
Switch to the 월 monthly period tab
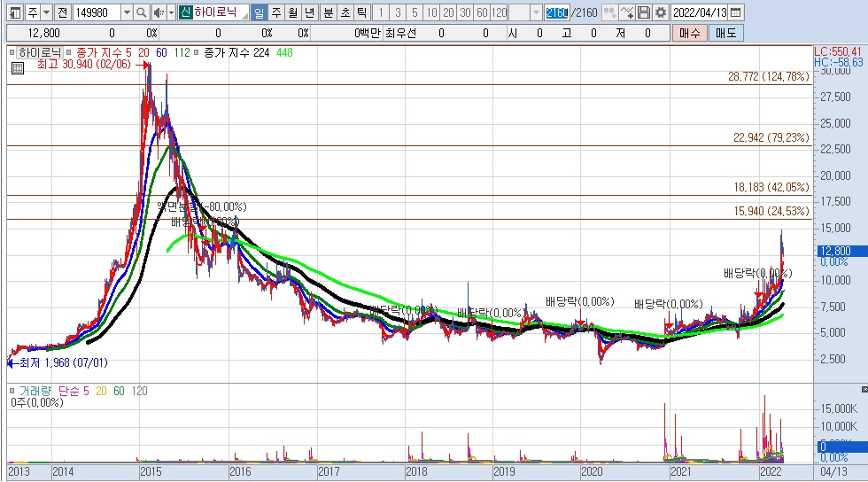pyautogui.click(x=293, y=12)
